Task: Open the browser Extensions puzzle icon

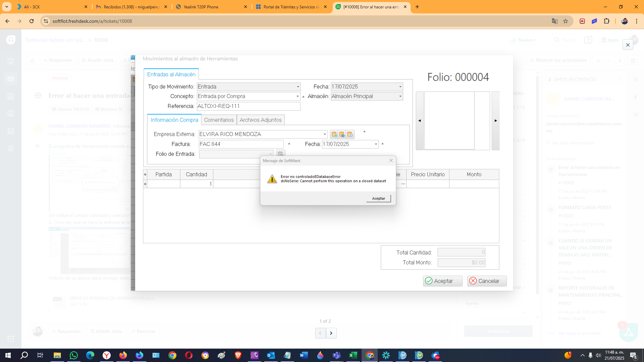Action: coord(606,21)
